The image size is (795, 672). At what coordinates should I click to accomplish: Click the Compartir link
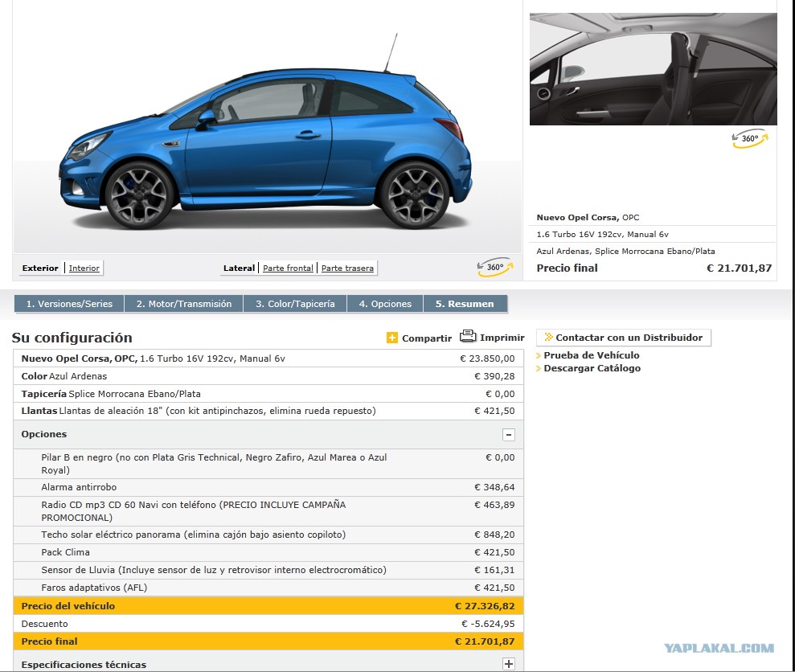tap(426, 338)
